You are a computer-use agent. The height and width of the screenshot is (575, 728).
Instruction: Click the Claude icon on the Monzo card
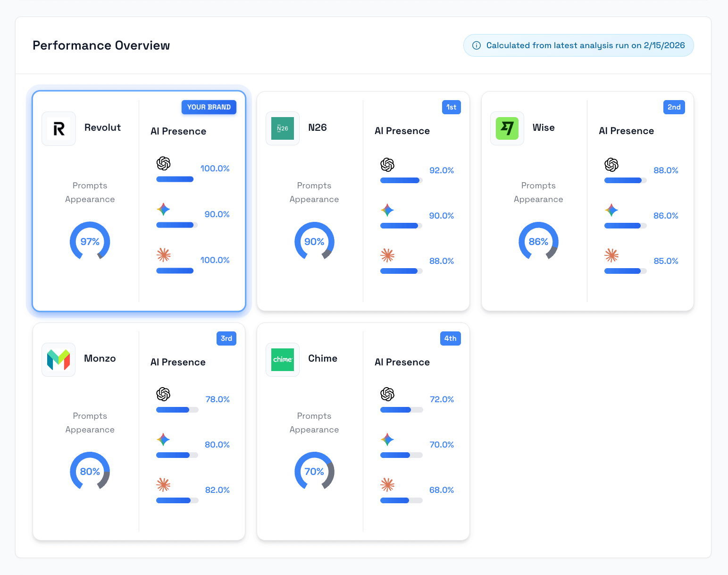coord(163,484)
